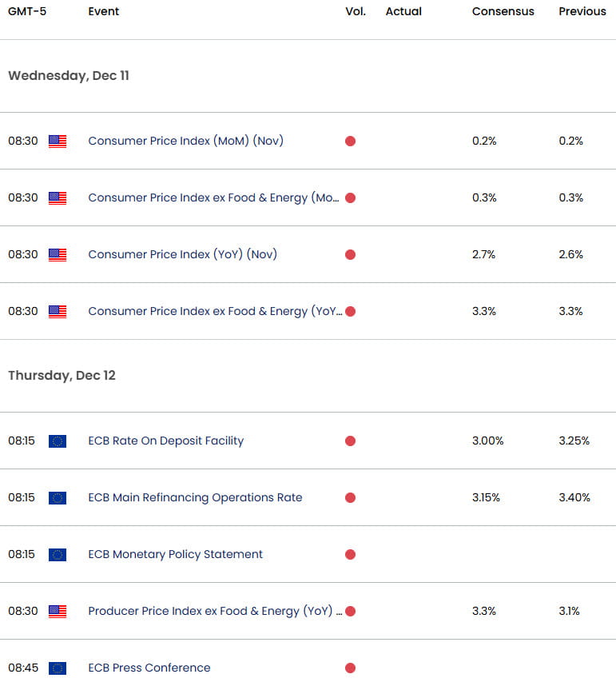Select the red volatility dot for CPI YoY Nov
Viewport: 616px width, 686px height.
point(350,254)
